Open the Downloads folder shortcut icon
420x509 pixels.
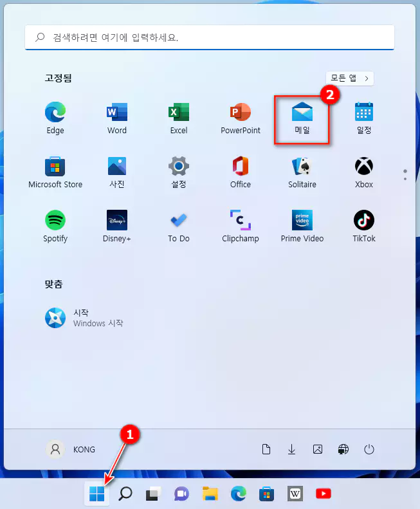tap(291, 449)
